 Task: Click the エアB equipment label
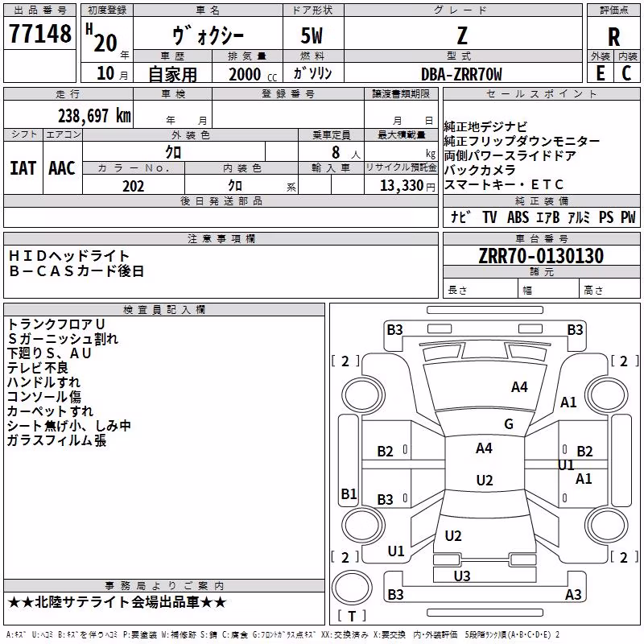(x=548, y=217)
